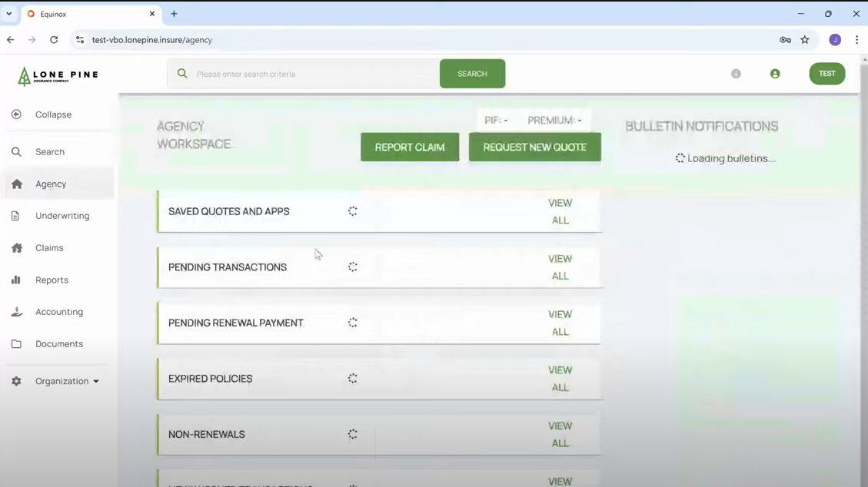Open the Claims section icon
Viewport: 868px width, 487px height.
(16, 247)
